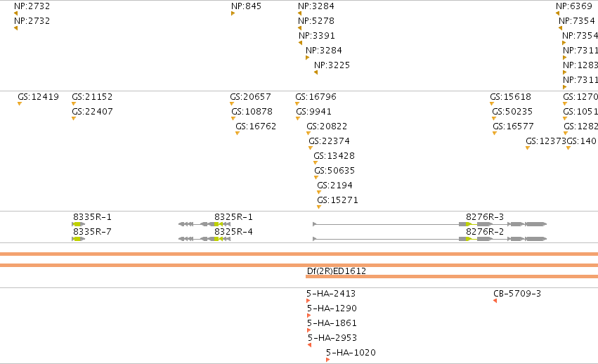Image resolution: width=598 pixels, height=364 pixels.
Task: Select the triangle under GS:2194
Action: (x=319, y=193)
